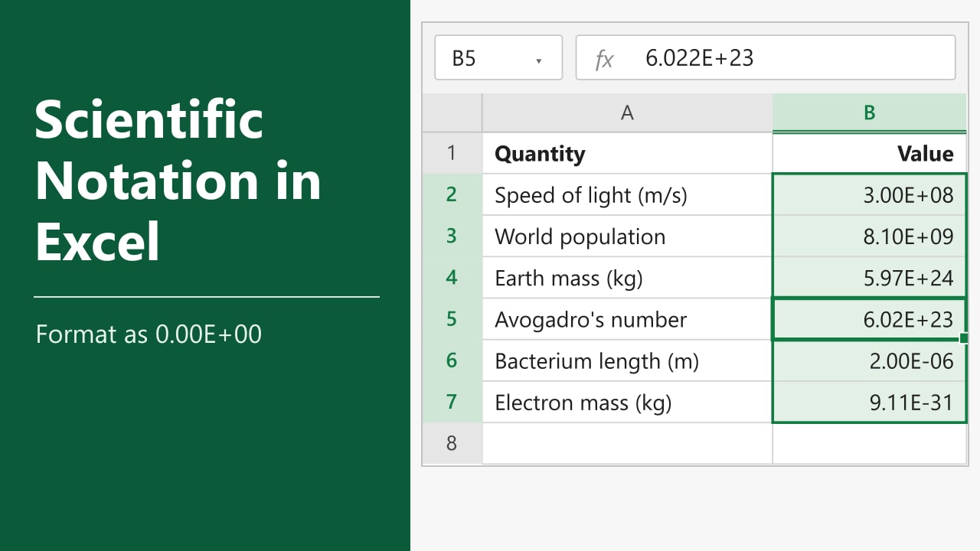Select the "Speed of light (m/s)" cell
Image resolution: width=980 pixels, height=551 pixels.
[x=627, y=194]
